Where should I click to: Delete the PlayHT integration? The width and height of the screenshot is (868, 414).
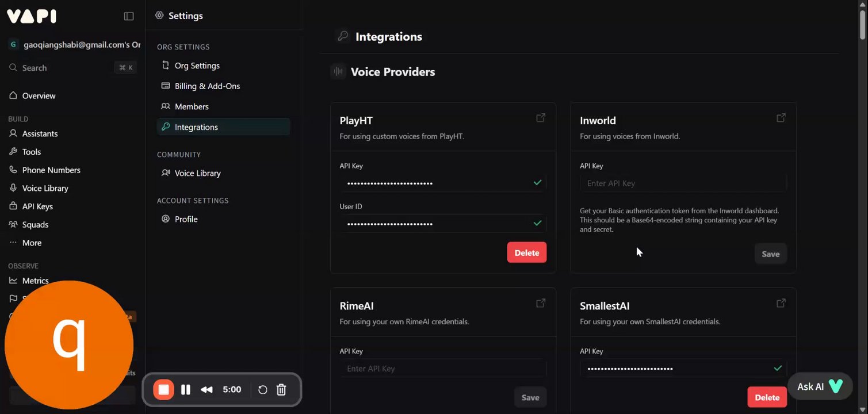click(526, 253)
